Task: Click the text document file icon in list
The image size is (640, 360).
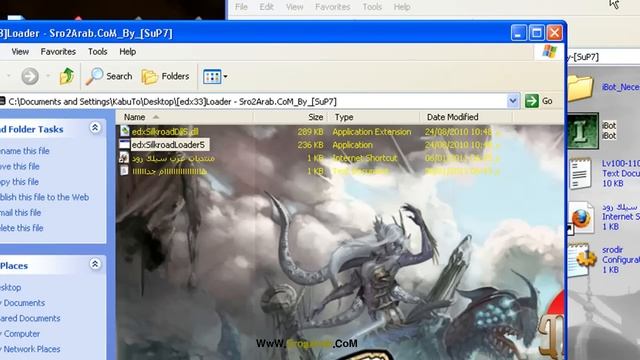Action: 124,171
